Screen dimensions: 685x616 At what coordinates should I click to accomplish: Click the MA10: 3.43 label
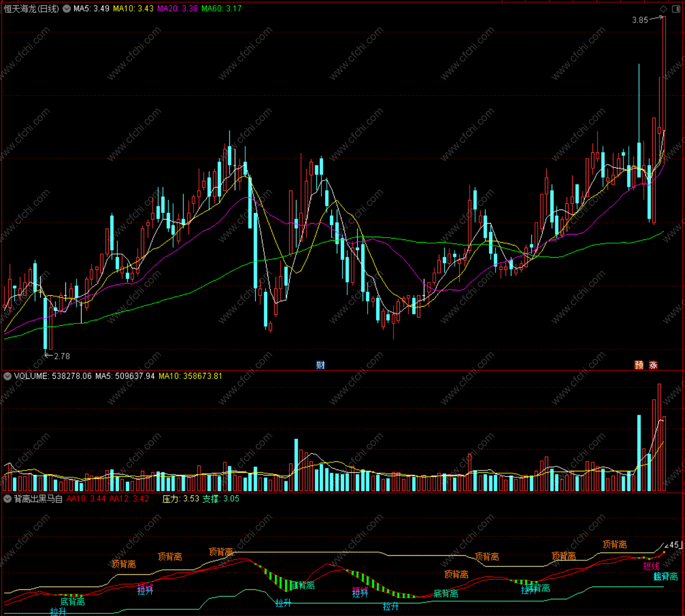(133, 9)
